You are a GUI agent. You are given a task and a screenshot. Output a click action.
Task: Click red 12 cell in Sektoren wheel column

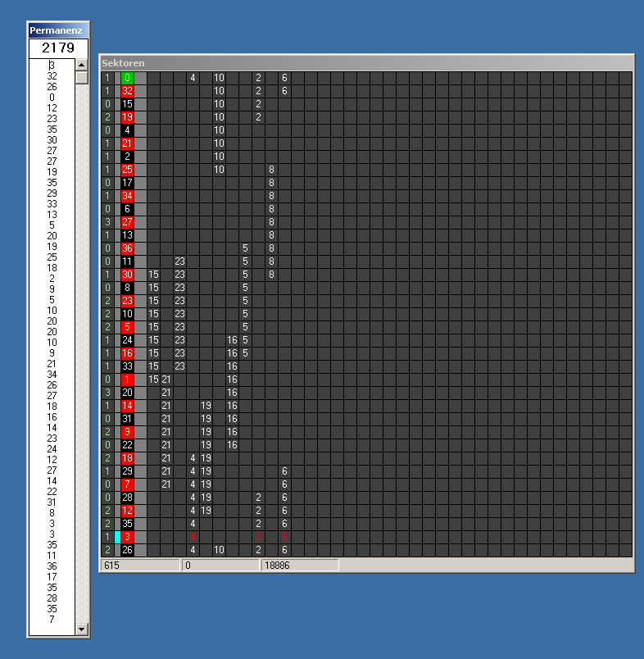pos(127,511)
